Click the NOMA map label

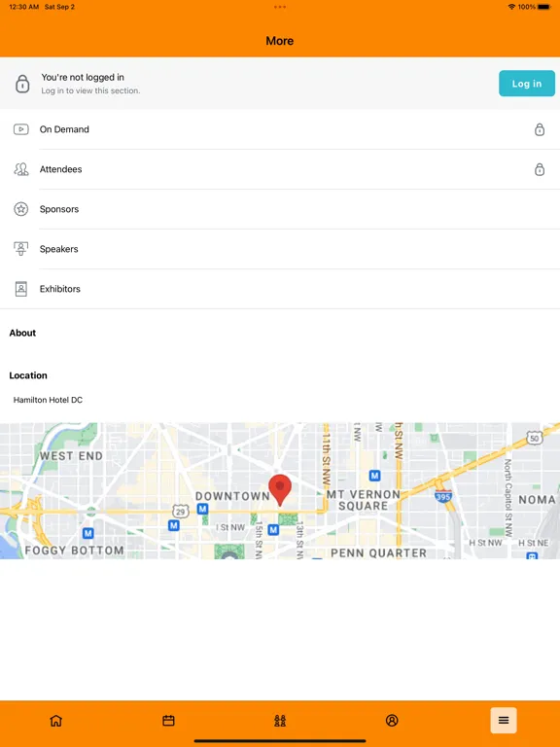coord(537,500)
